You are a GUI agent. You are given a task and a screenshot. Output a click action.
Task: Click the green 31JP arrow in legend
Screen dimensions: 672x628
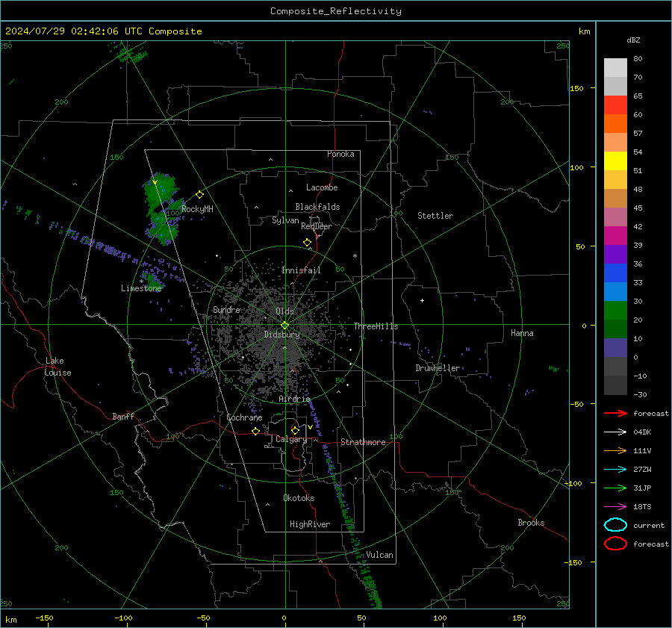(615, 488)
